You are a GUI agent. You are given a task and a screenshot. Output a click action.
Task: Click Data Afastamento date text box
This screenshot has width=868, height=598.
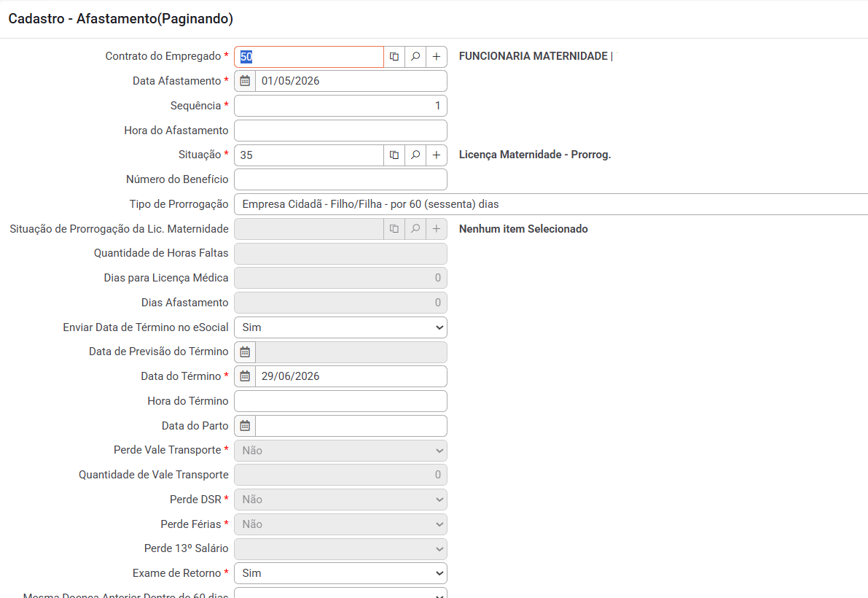click(x=351, y=81)
